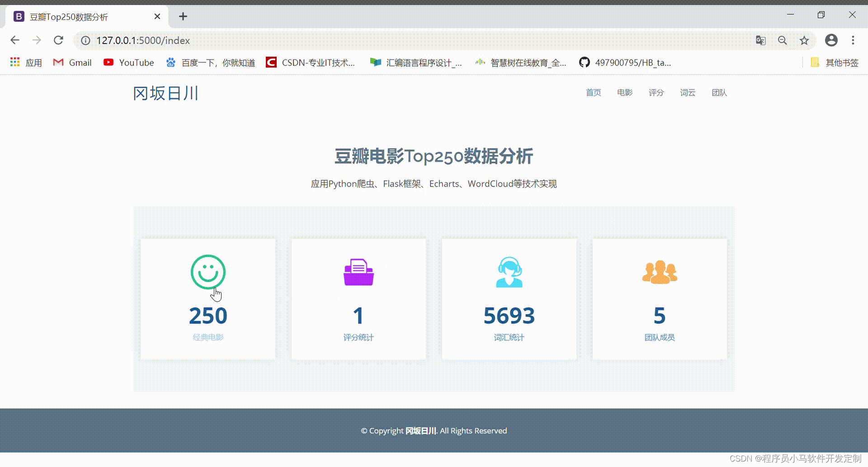Open the YouTube bookmark

click(129, 62)
